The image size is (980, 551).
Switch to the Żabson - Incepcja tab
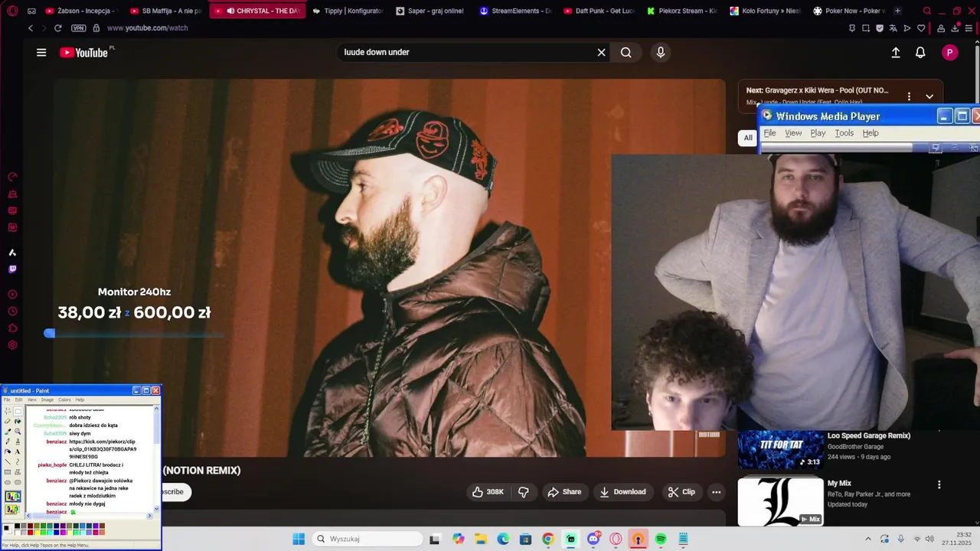tap(80, 11)
